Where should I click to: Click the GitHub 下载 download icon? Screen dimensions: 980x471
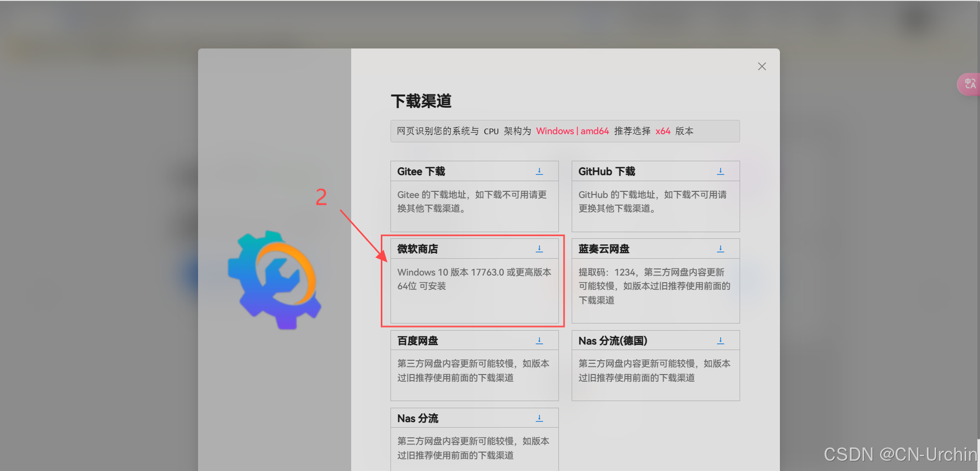pos(720,171)
